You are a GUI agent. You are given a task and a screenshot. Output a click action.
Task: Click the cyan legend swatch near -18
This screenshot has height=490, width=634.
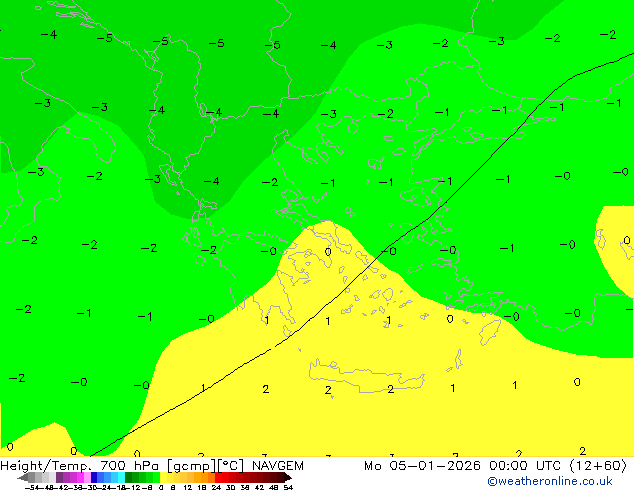point(121,477)
